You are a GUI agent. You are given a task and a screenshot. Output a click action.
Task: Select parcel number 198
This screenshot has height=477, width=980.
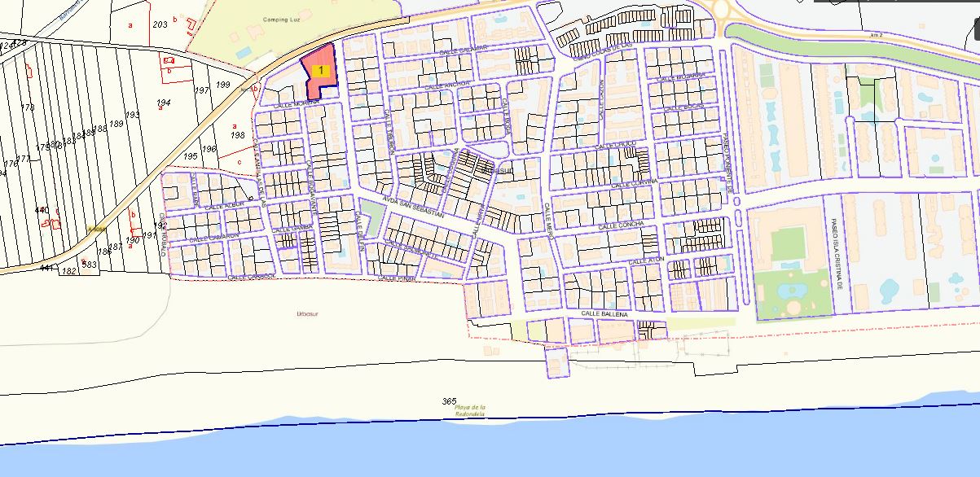238,134
